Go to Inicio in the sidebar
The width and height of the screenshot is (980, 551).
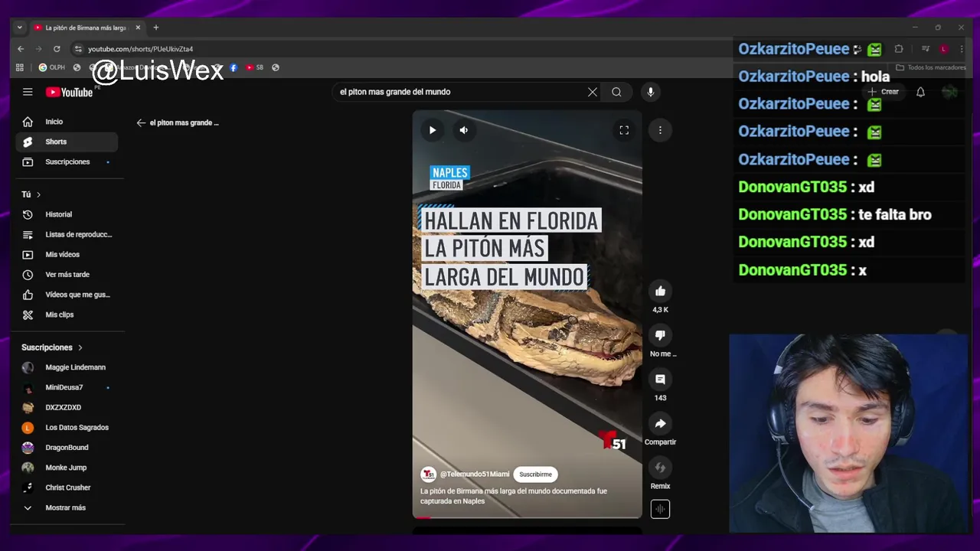(x=67, y=122)
